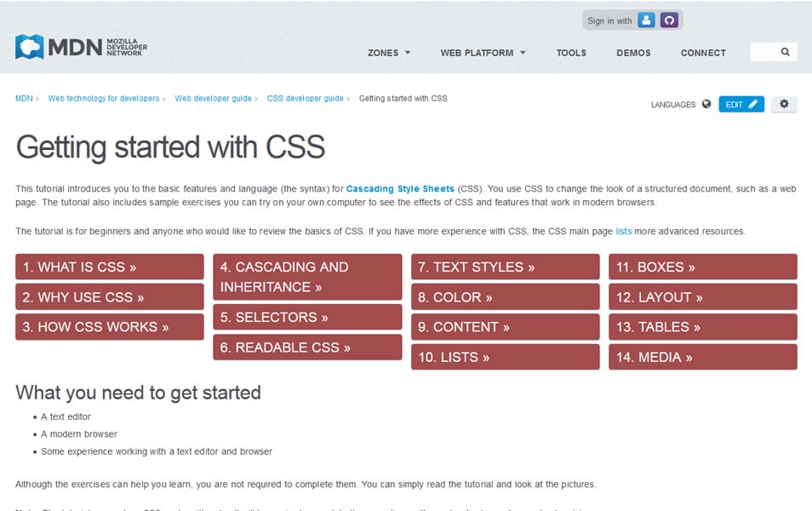
Task: Open the LANGUAGES selector
Action: coord(678,105)
